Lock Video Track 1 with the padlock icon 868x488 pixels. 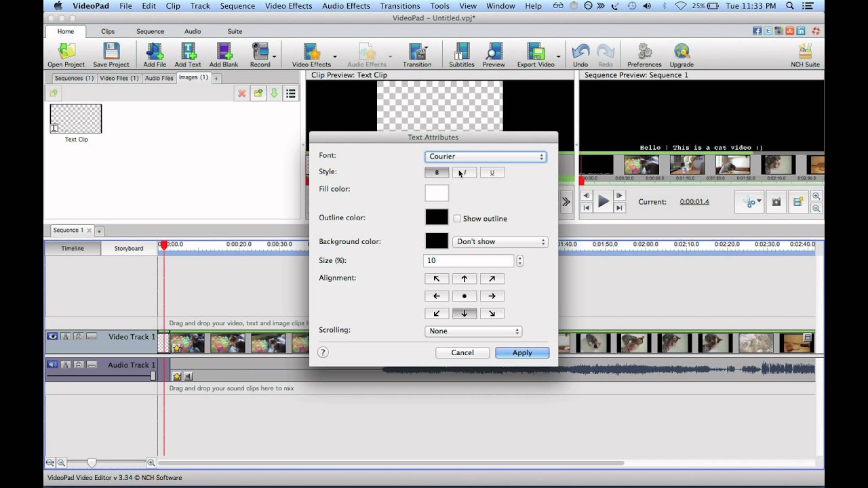[x=79, y=336]
